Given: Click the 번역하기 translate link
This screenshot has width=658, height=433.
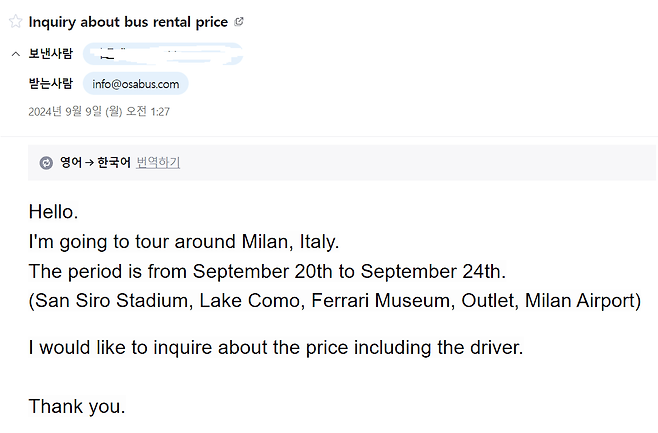Looking at the screenshot, I should (158, 163).
